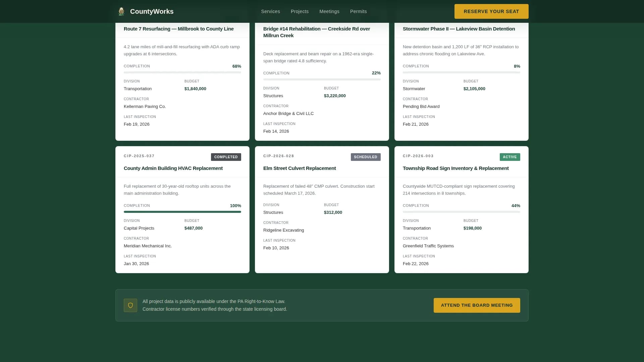Click project ID CIP-2026-003

[x=418, y=156]
